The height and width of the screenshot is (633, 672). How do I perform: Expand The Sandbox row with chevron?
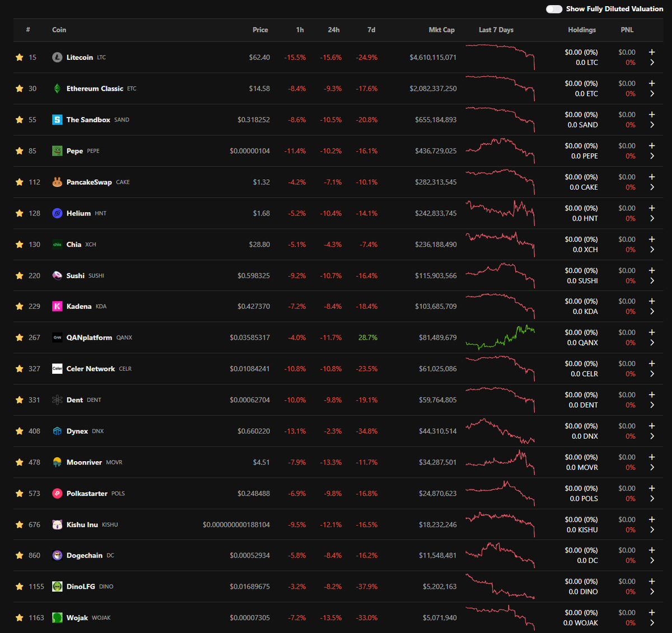(652, 125)
